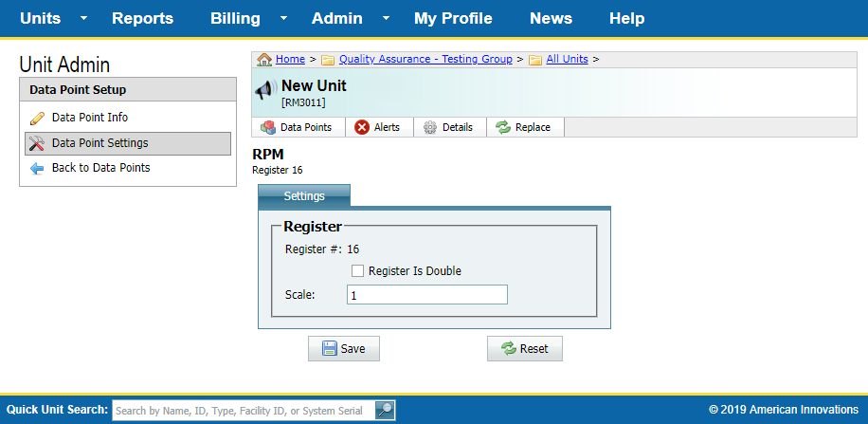Open the Billing menu

pyautogui.click(x=235, y=18)
